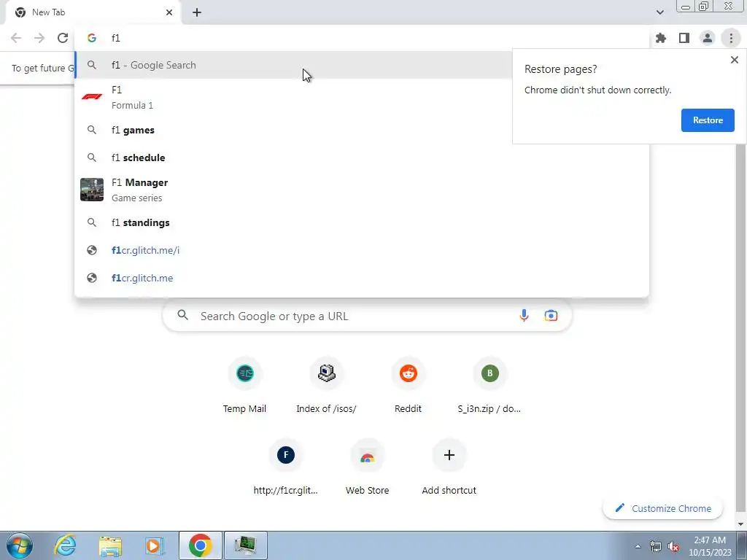
Task: Open the profile avatar menu
Action: coord(708,38)
